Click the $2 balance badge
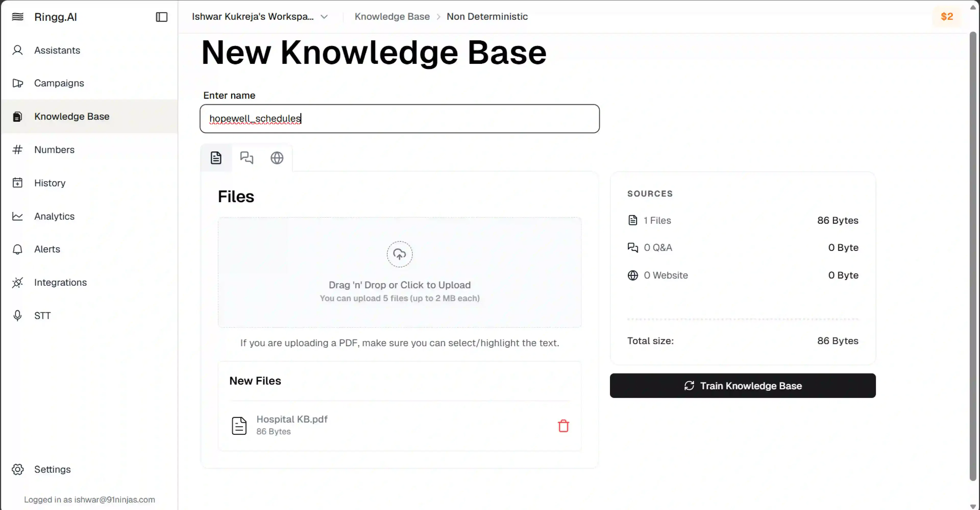Image resolution: width=980 pixels, height=510 pixels. 947,16
